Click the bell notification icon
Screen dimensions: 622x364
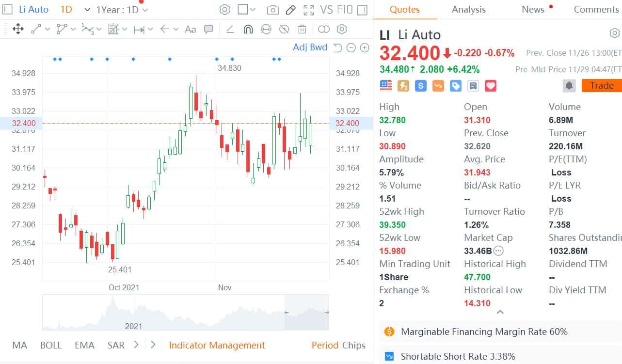coord(569,85)
